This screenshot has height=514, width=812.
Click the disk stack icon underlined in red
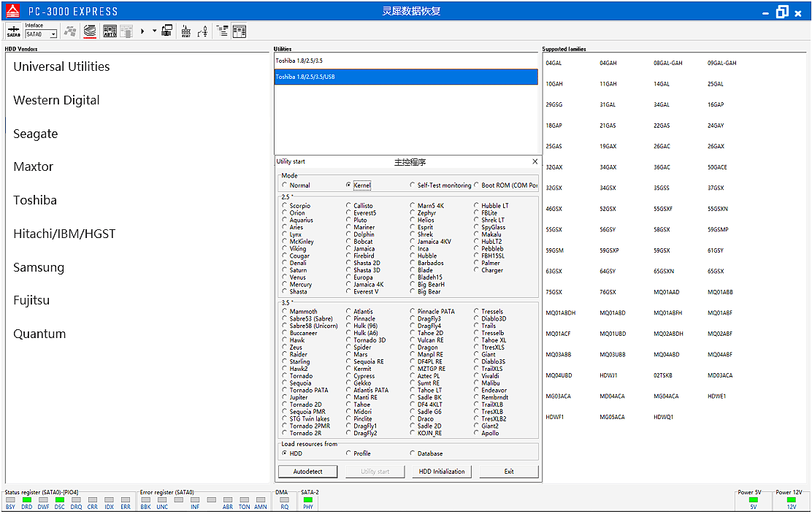coord(90,31)
